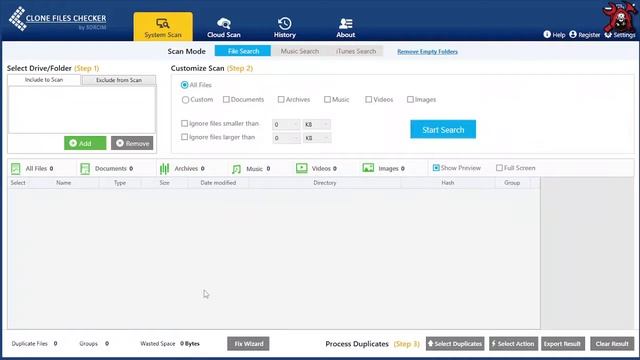Sort by the Size column header

[x=164, y=183]
